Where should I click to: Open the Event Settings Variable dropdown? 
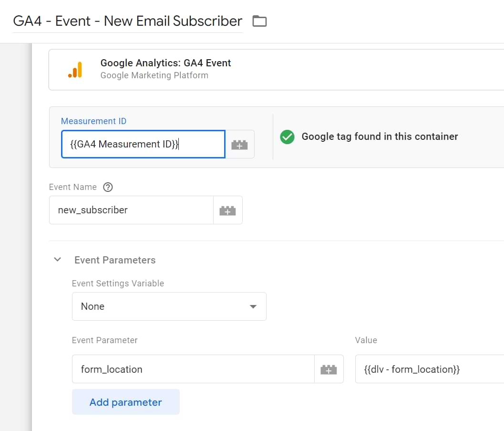coord(169,306)
